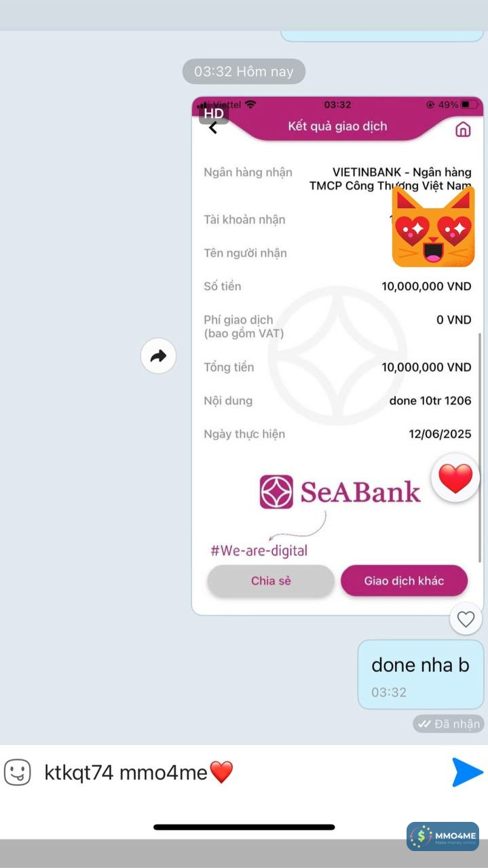Tap the heart outline reaction button
This screenshot has width=488, height=868.
466,618
